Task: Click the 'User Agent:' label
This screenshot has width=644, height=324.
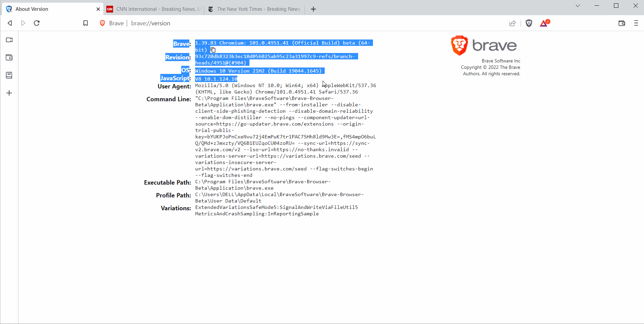Action: click(174, 86)
